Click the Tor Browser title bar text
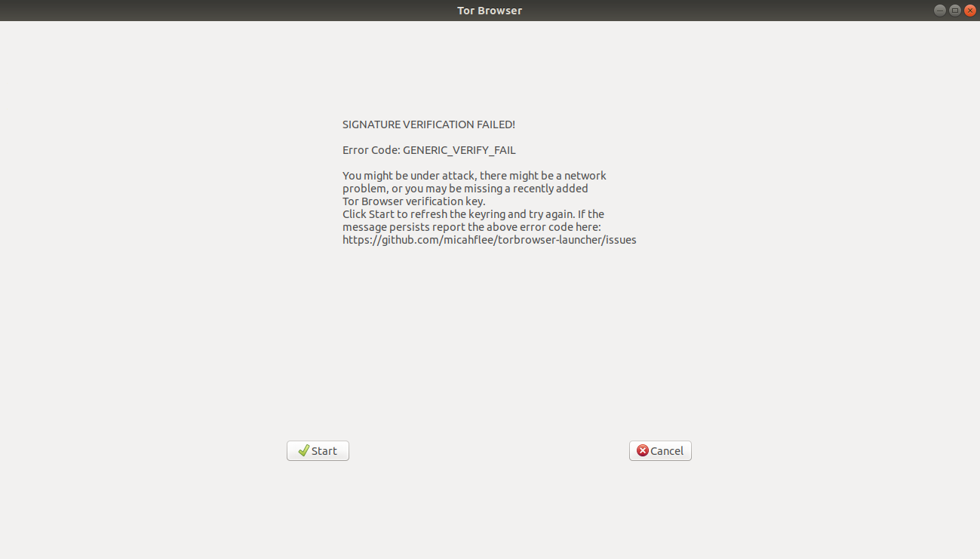Screen dimensions: 980x559 click(489, 10)
